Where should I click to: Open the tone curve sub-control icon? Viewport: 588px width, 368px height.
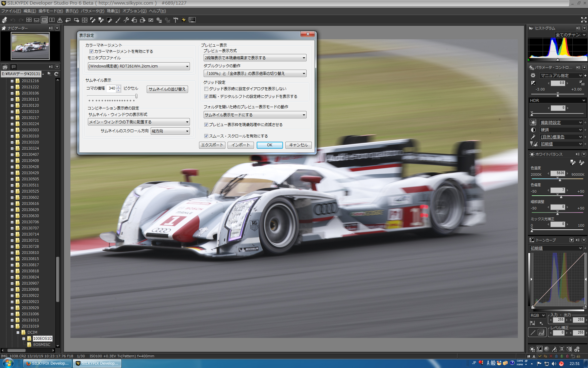tap(539, 349)
